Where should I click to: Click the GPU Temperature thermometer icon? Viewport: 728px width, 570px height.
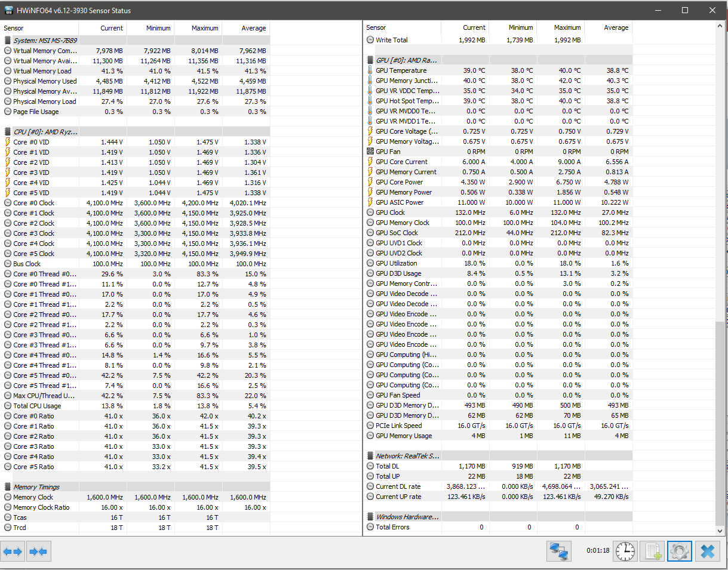(x=370, y=70)
